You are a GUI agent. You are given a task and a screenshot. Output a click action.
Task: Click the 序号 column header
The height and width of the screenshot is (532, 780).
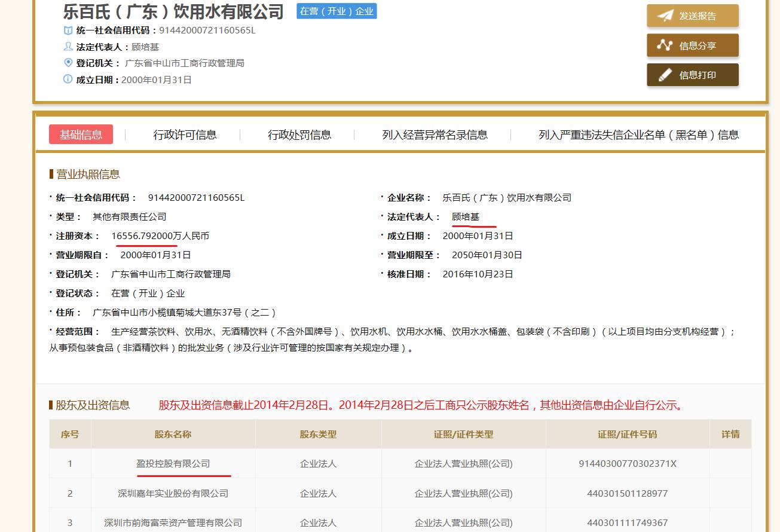70,435
